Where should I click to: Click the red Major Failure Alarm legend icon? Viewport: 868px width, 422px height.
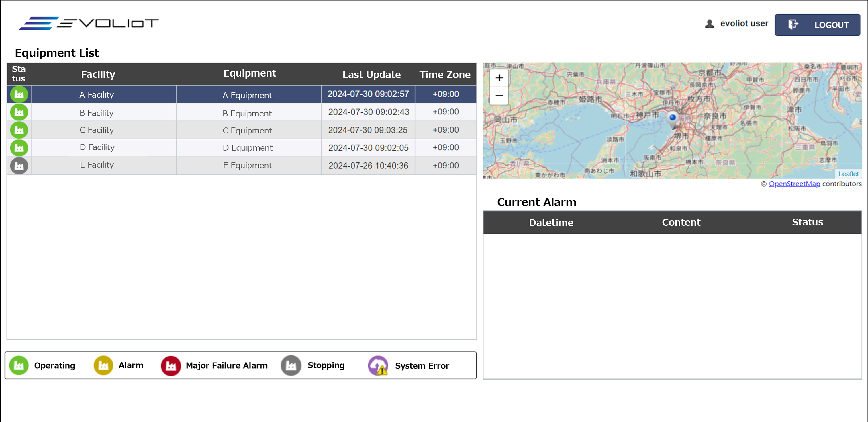[171, 366]
